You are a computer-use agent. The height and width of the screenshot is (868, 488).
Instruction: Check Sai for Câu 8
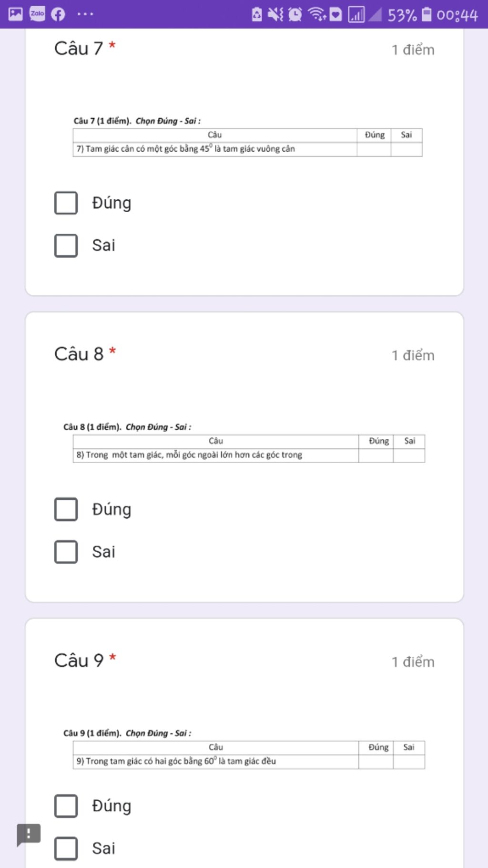[x=66, y=552]
